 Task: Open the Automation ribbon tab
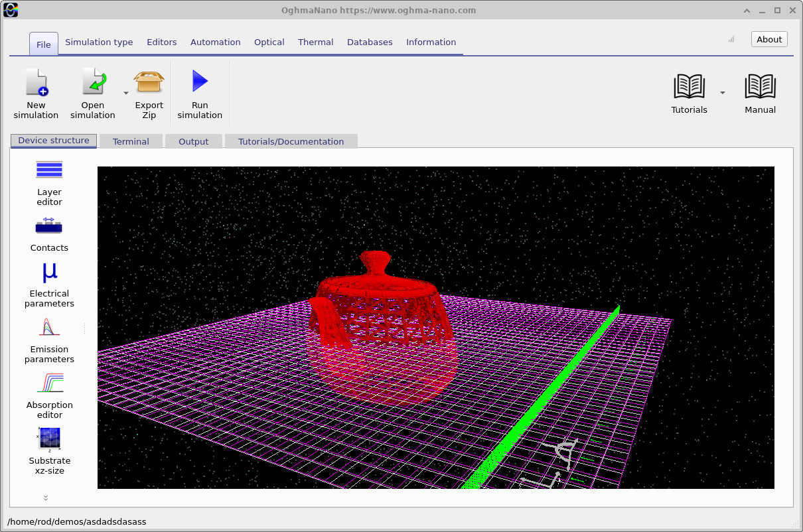[x=216, y=42]
